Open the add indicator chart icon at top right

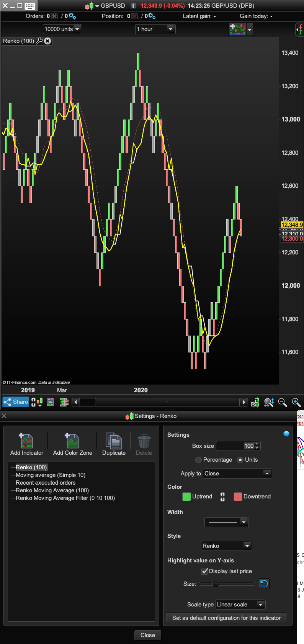click(x=237, y=29)
